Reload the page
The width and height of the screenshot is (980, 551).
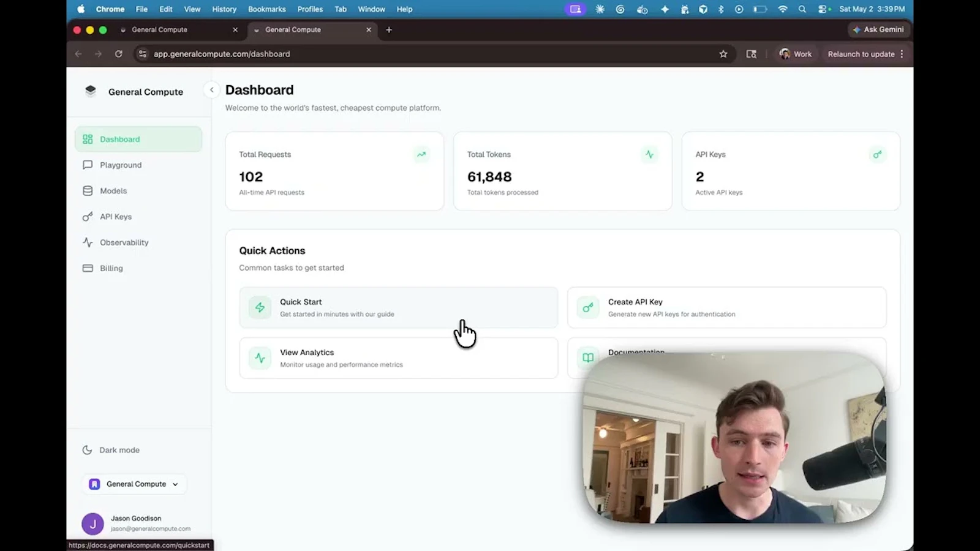[x=119, y=54]
